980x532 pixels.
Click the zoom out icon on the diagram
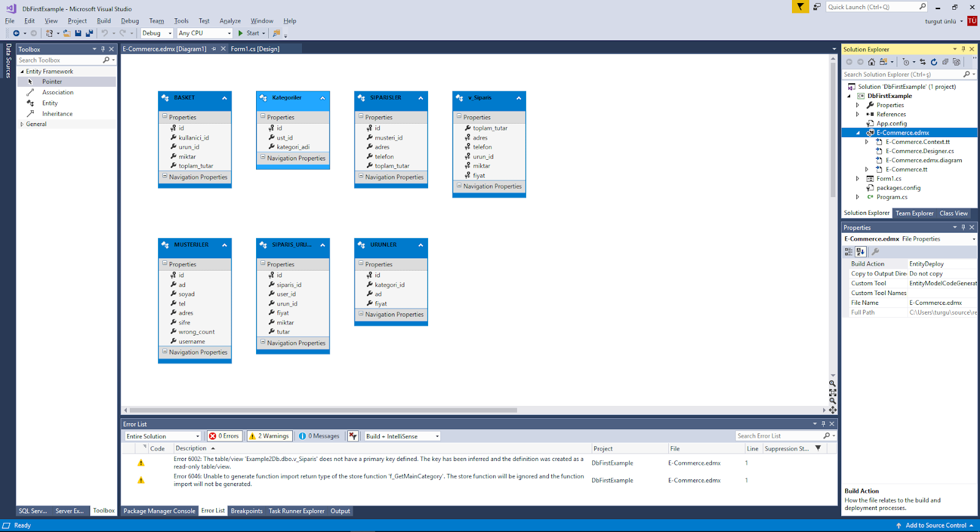pos(832,401)
